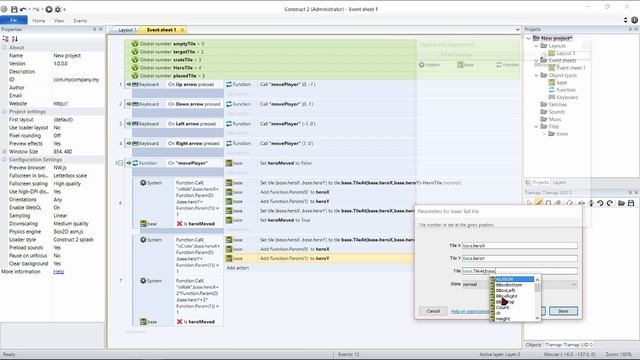Viewport: 640px width, 360px height.
Task: Collapse the Files folder in Projects
Action: pyautogui.click(x=536, y=127)
